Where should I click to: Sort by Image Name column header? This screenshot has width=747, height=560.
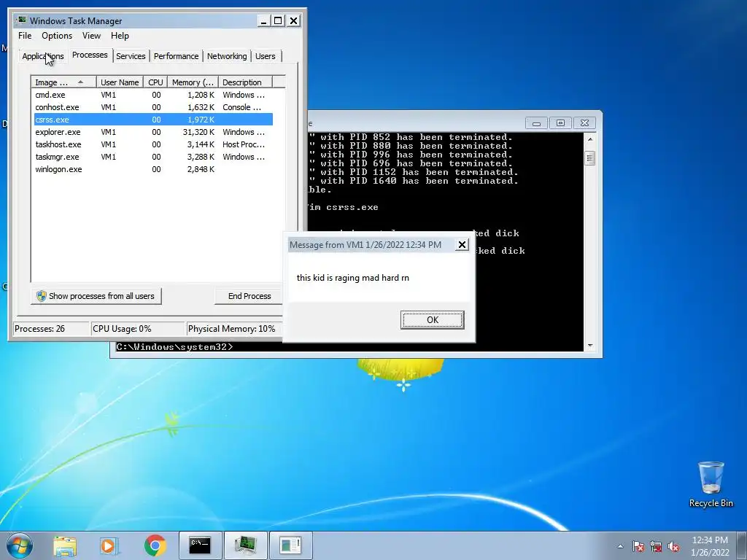pos(64,82)
